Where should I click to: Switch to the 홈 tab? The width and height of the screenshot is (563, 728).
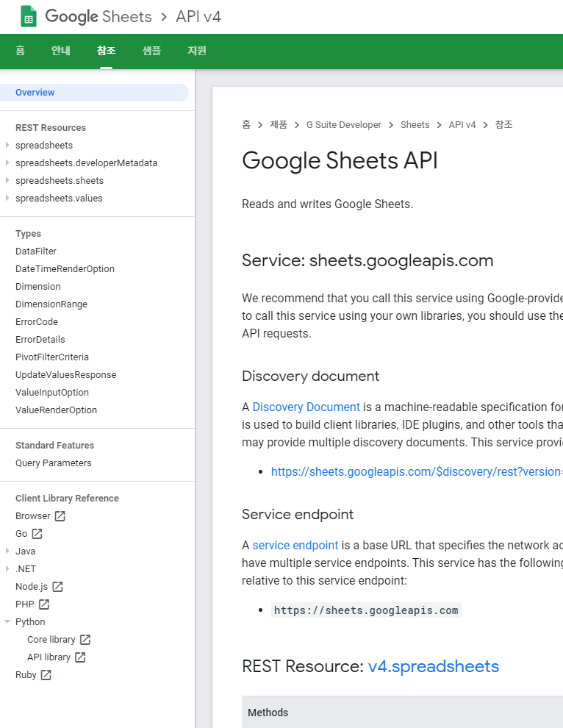click(x=20, y=51)
